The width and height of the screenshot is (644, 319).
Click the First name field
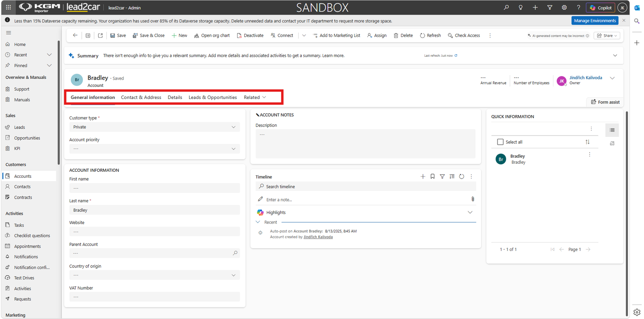tap(155, 188)
